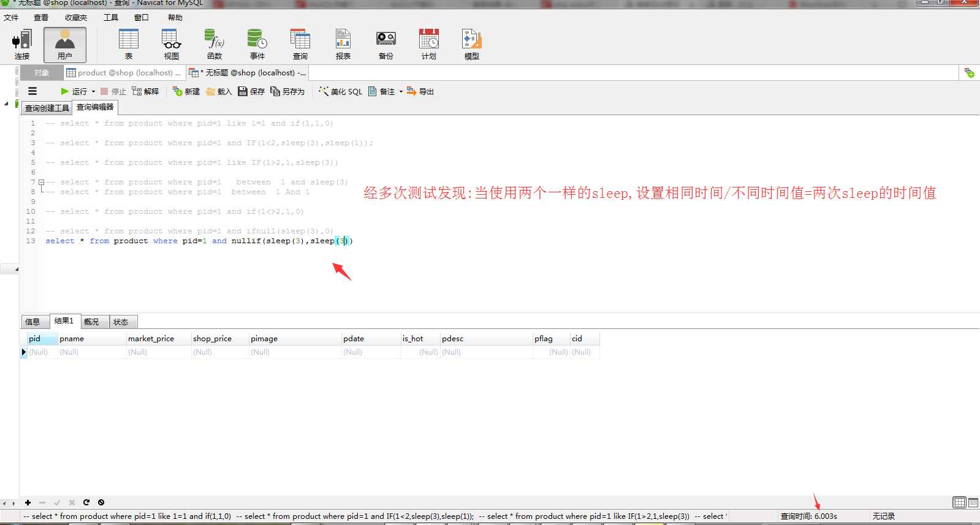Screen dimensions: 980x525
Task: Switch to product @shop (localhost) tab
Action: point(124,73)
